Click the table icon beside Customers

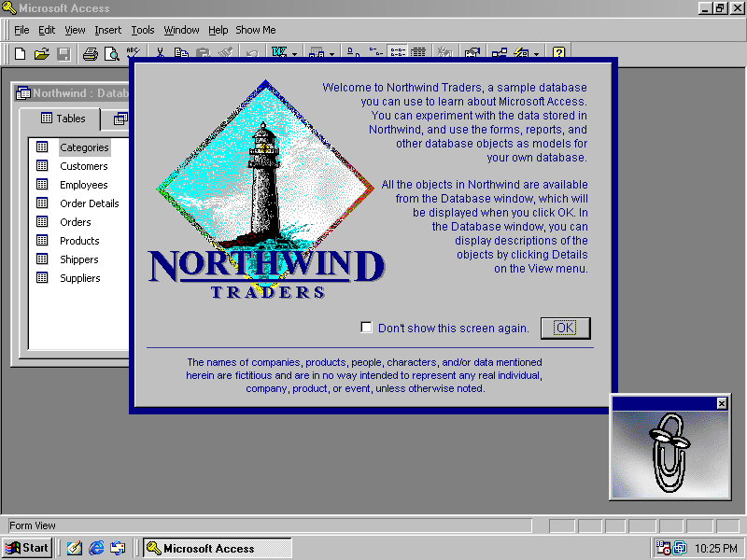point(42,166)
